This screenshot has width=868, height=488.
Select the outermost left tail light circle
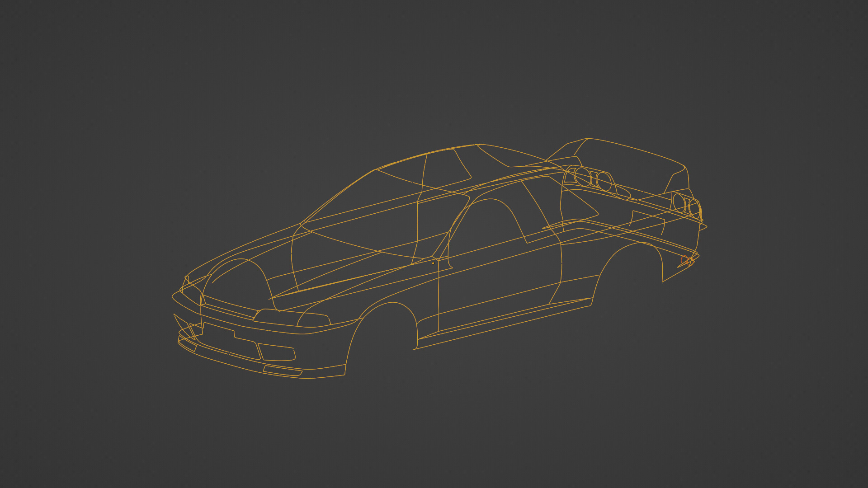pyautogui.click(x=583, y=176)
